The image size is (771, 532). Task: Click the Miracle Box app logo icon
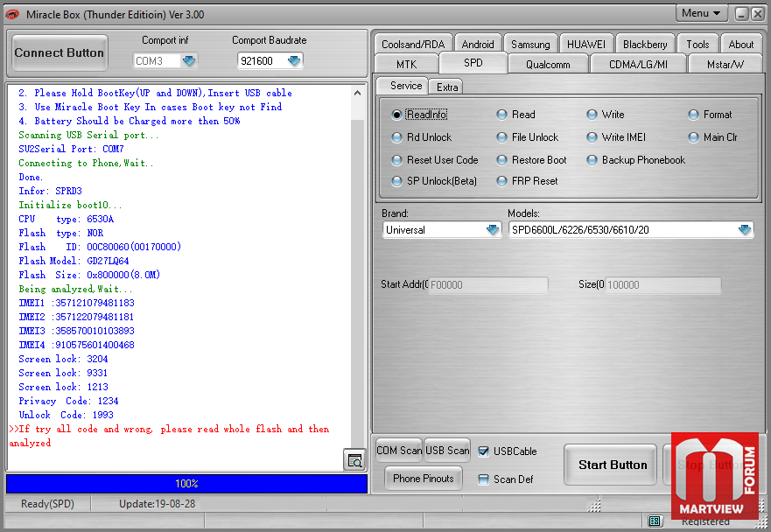[x=12, y=14]
